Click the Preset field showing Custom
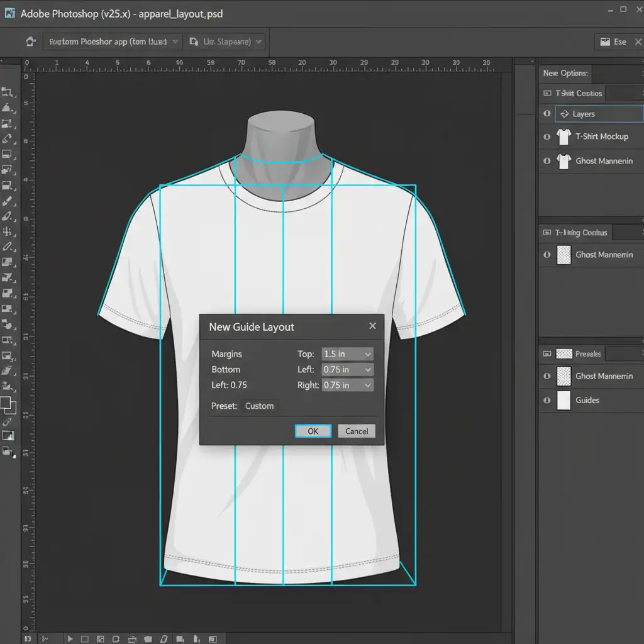The width and height of the screenshot is (644, 644). pos(259,406)
